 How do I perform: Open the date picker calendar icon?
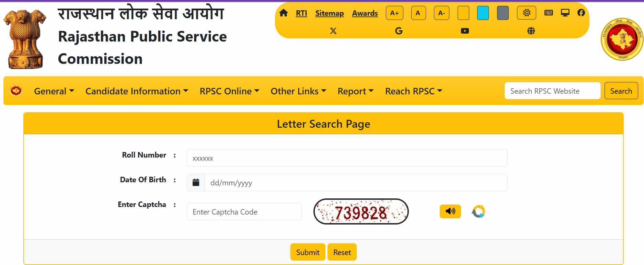point(196,182)
